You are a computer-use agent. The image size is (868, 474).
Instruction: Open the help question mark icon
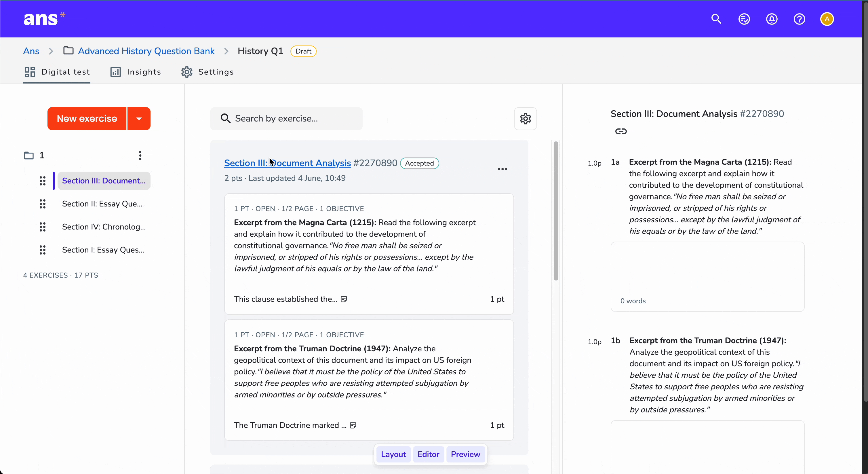coord(799,19)
